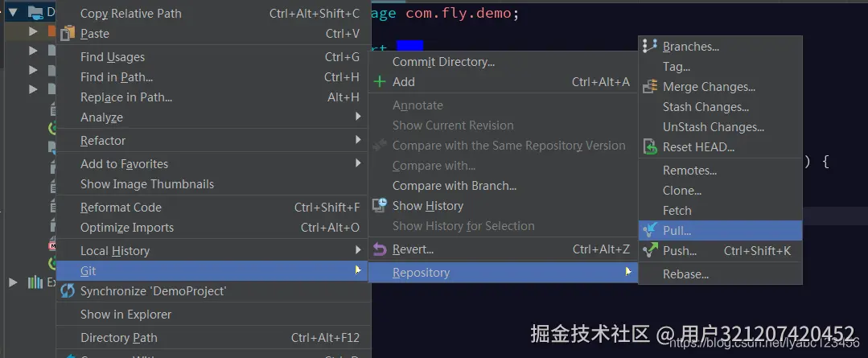Choose Rebase from the Repository submenu
The height and width of the screenshot is (358, 868).
click(685, 274)
